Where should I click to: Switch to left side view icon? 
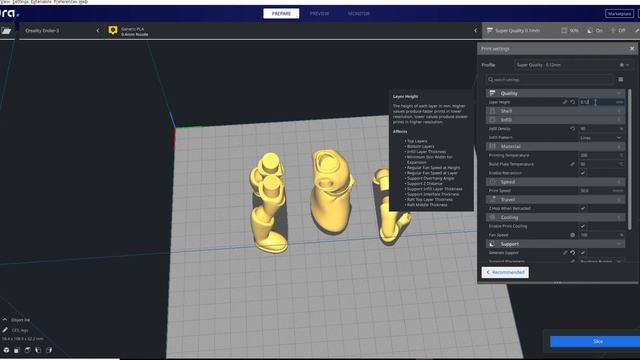(x=38, y=350)
